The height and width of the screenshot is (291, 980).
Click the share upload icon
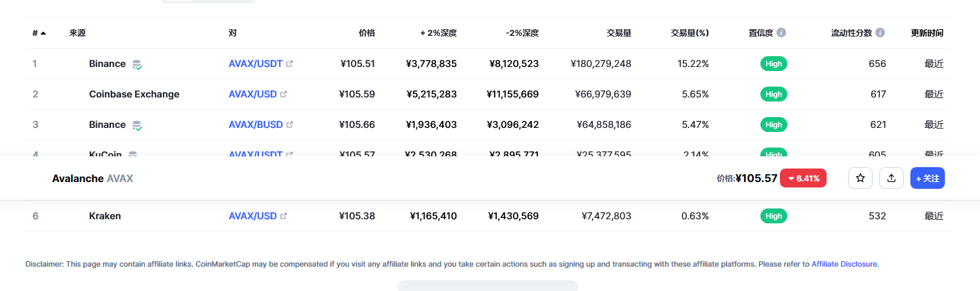coord(891,178)
